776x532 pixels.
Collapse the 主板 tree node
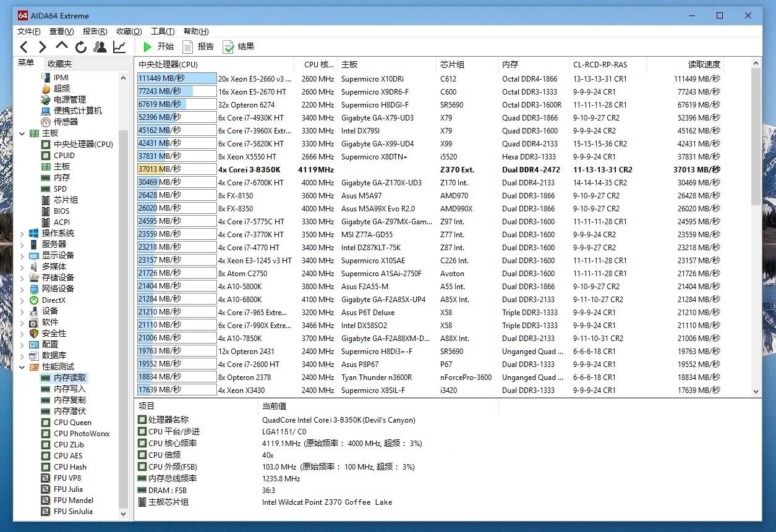pyautogui.click(x=22, y=133)
